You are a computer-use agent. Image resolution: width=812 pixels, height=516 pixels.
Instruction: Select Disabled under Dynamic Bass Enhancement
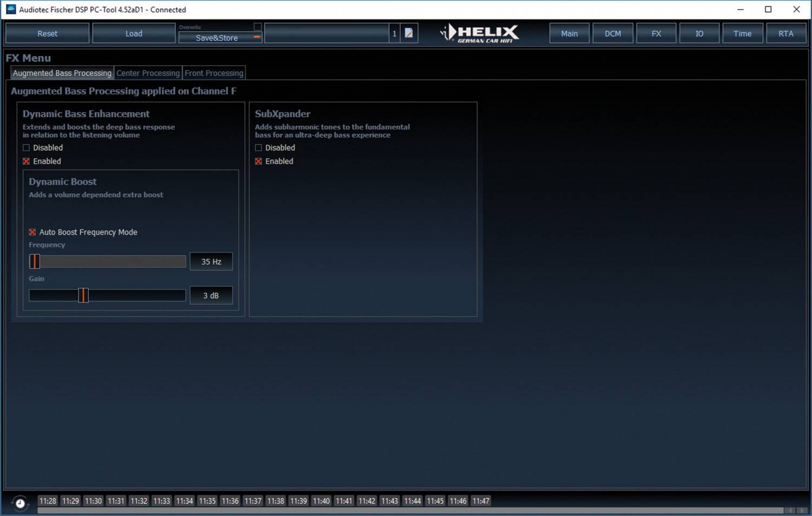click(x=26, y=147)
